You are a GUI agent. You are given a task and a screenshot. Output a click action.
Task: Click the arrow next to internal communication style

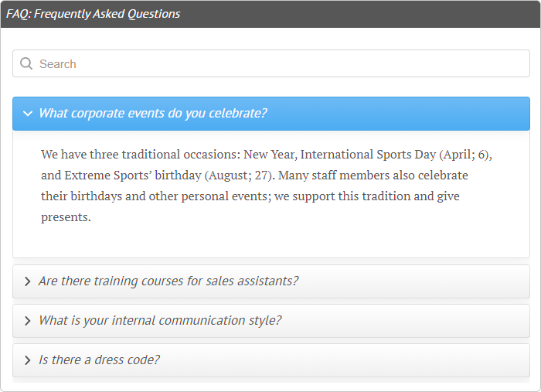tap(28, 321)
